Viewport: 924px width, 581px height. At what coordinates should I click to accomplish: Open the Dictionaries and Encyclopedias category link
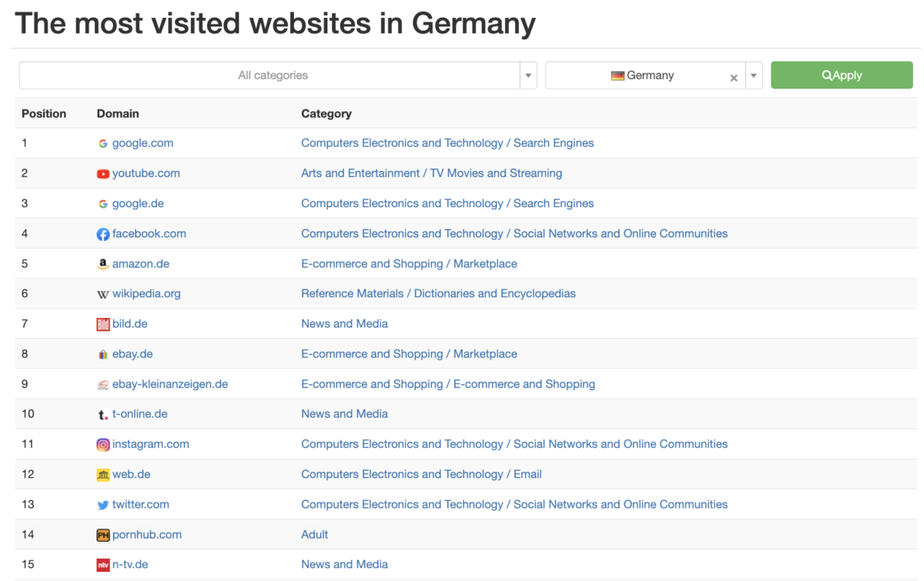tap(438, 293)
